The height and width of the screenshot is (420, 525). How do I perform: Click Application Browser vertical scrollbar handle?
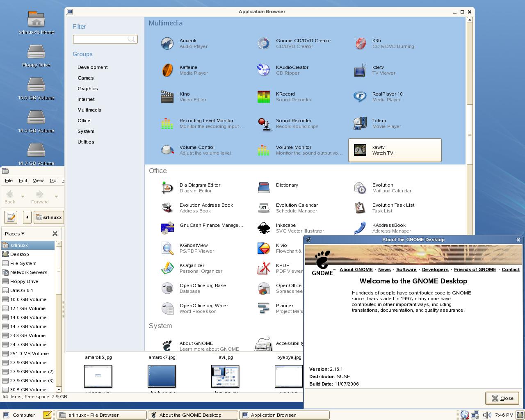(470, 134)
